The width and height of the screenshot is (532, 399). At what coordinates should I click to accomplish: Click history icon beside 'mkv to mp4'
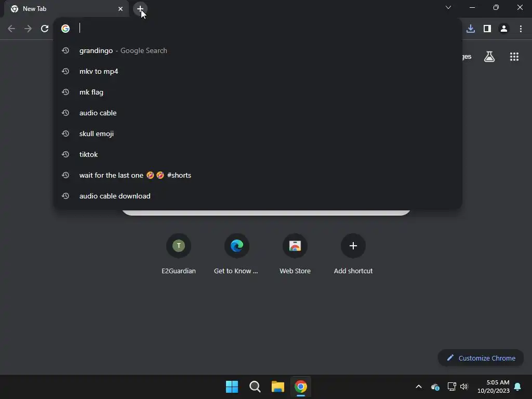click(x=65, y=71)
